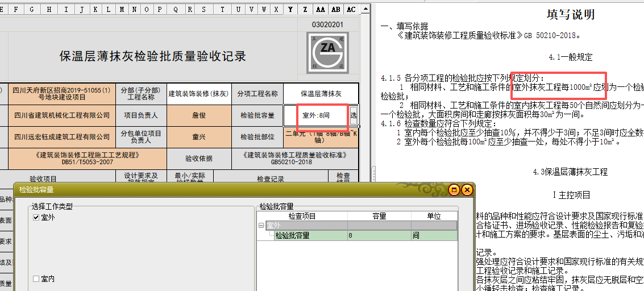Select column header AC

(x=351, y=9)
